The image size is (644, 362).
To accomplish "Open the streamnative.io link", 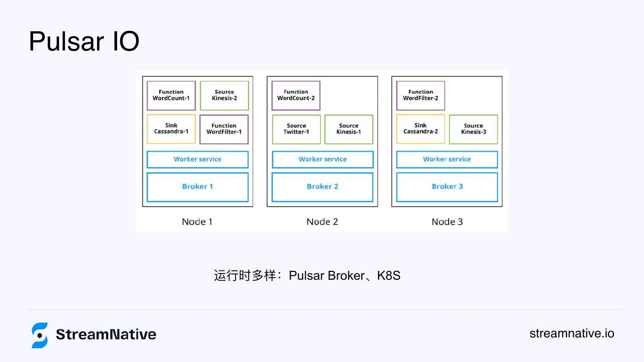I will (x=572, y=333).
